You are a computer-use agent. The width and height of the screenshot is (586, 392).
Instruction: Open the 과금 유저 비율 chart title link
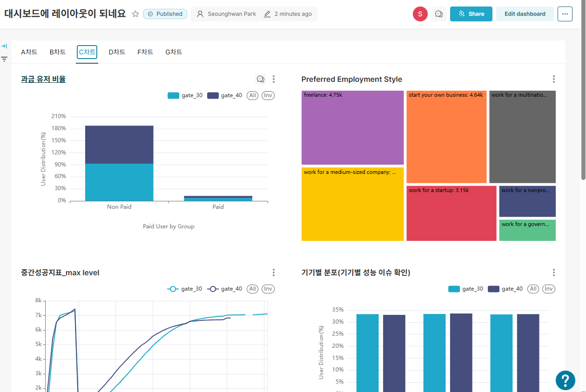(x=43, y=79)
